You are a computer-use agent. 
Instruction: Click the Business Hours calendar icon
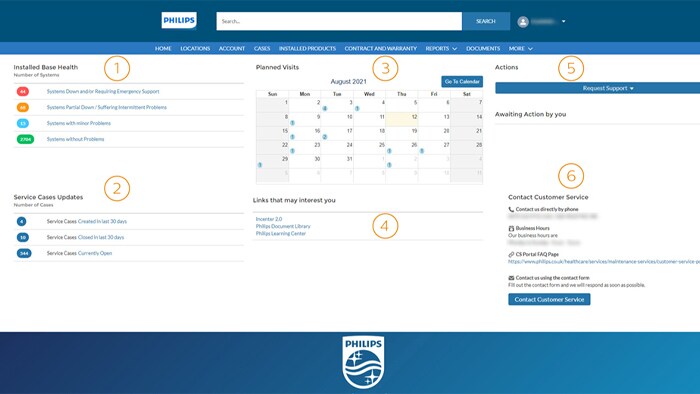[511, 228]
